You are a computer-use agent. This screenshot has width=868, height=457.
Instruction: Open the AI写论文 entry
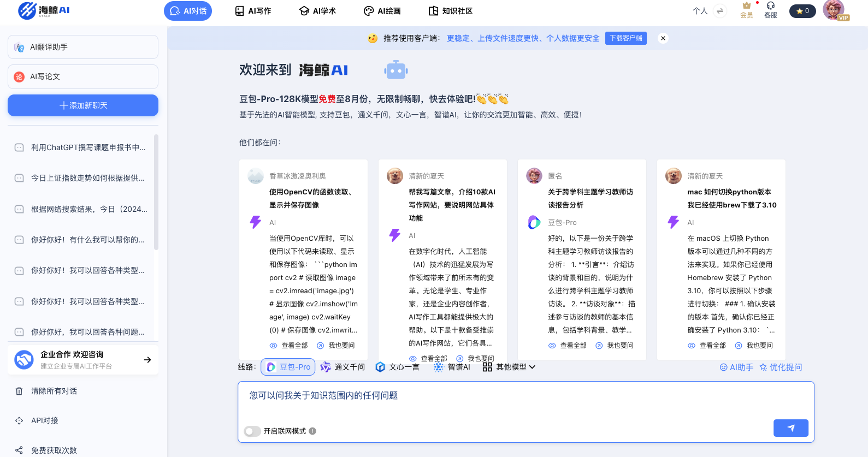tap(83, 76)
